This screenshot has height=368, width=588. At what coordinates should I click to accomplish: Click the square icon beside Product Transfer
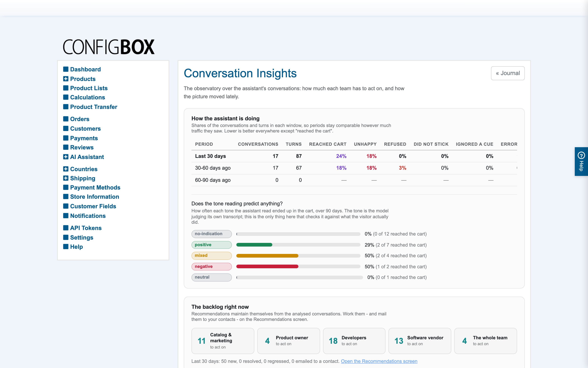(x=66, y=107)
